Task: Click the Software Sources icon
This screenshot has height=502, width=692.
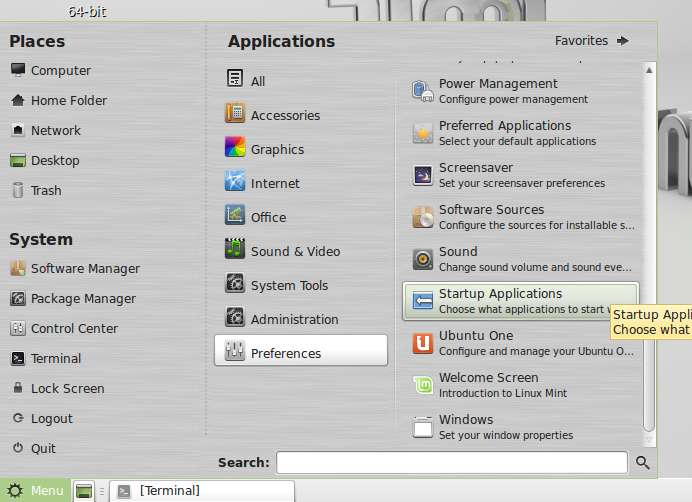Action: point(422,217)
